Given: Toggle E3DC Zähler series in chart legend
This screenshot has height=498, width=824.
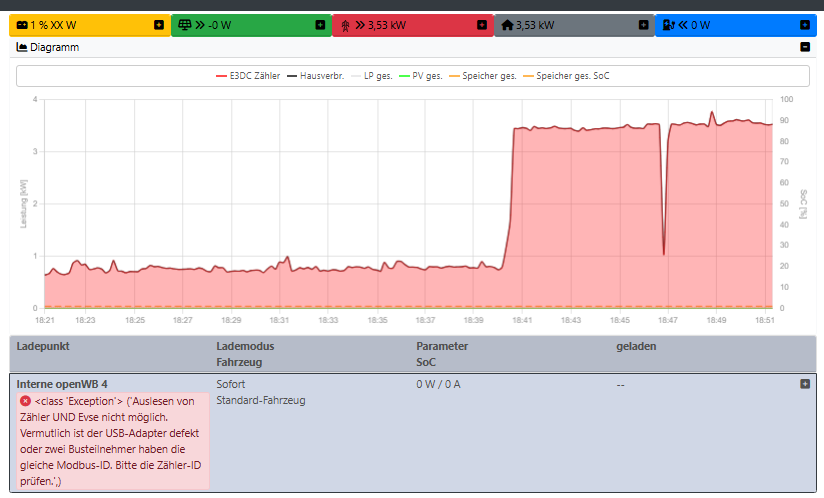Looking at the screenshot, I should 248,76.
